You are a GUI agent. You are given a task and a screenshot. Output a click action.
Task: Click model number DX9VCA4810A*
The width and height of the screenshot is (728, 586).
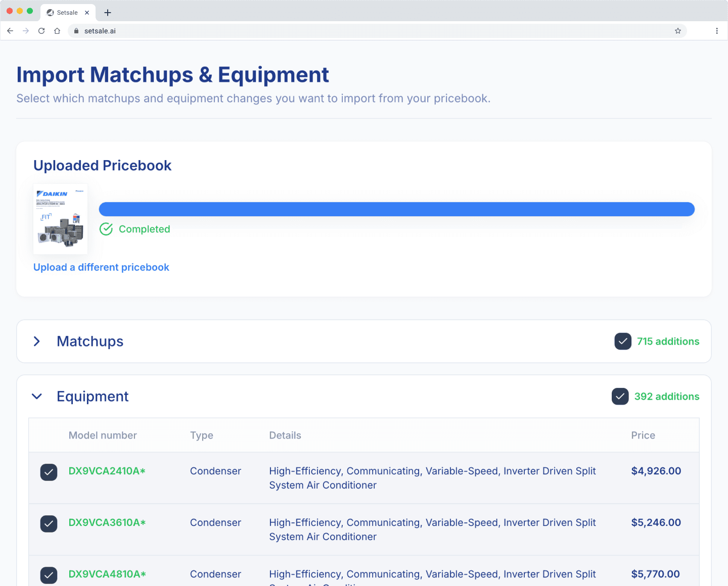pos(107,574)
